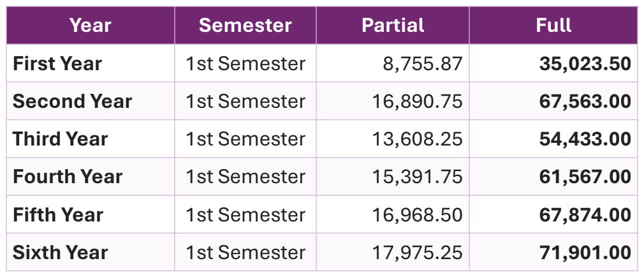Select the Sixth Year row label
644x277 pixels.
tap(61, 252)
